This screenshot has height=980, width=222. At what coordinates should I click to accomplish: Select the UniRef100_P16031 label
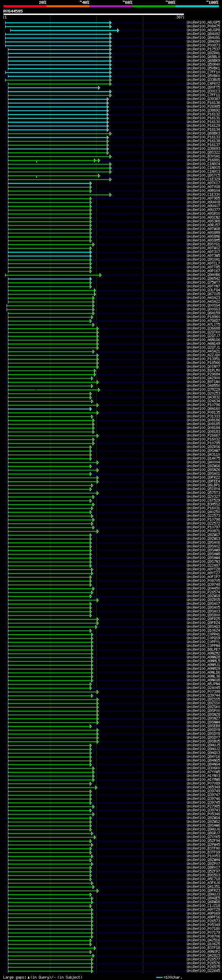203,508
